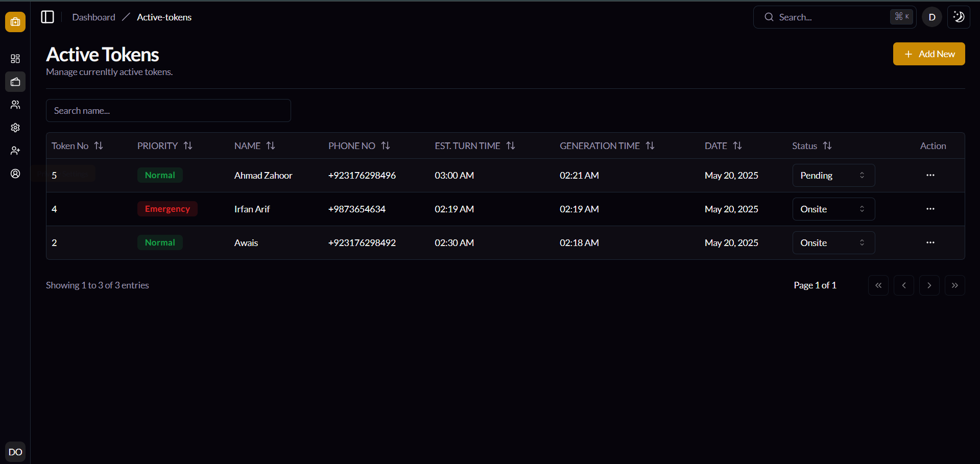The height and width of the screenshot is (464, 980).
Task: Toggle sorting on the PRIORITY column
Action: tap(188, 145)
